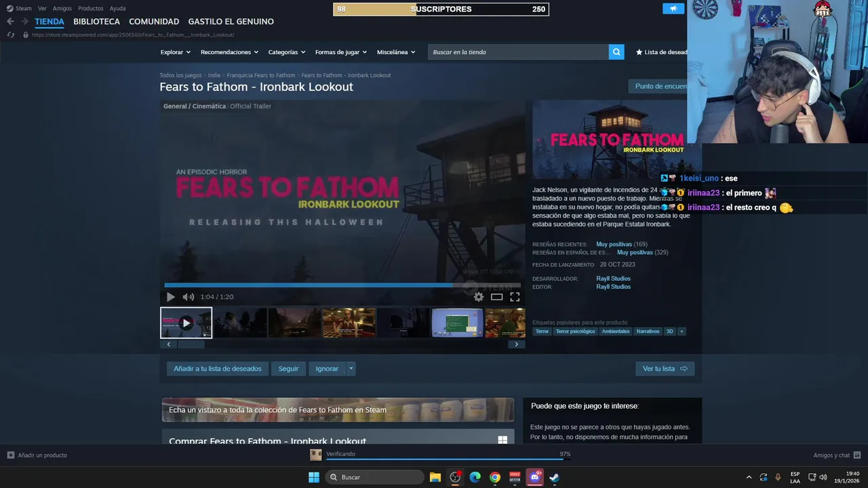Click Añadir a tu lista de deseados

[218, 369]
